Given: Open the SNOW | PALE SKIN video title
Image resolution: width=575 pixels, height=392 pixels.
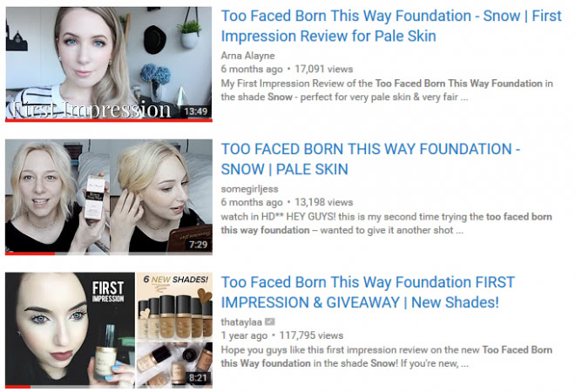Looking at the screenshot, I should (370, 159).
